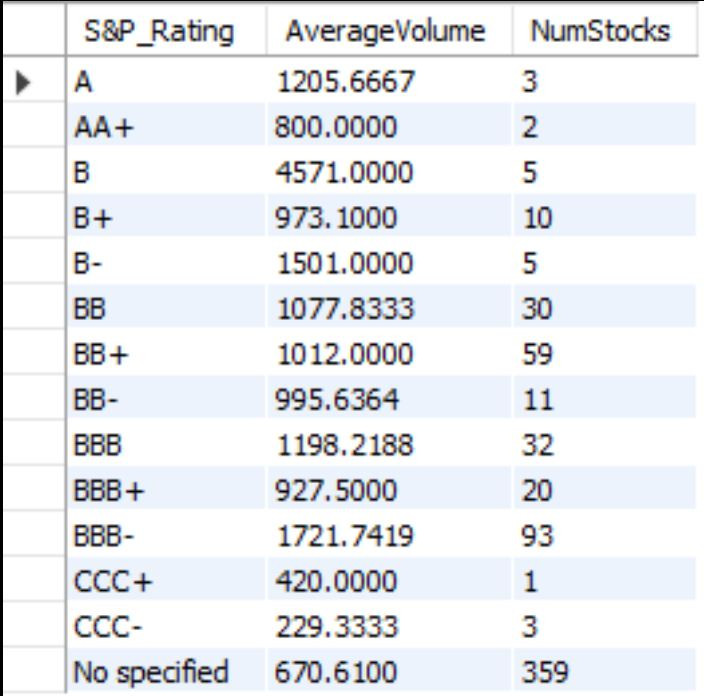Select the 927.5000 volume cell
The width and height of the screenshot is (704, 696).
(x=389, y=489)
